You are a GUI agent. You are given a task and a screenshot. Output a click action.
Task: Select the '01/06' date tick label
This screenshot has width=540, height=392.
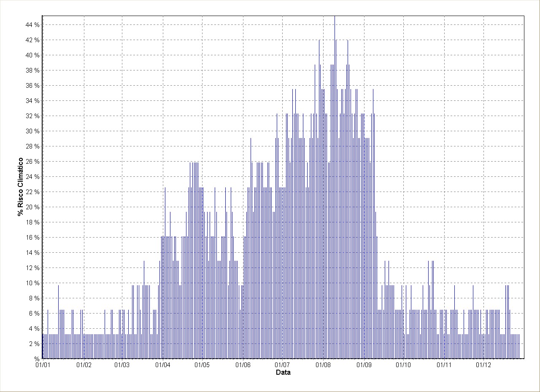pos(243,365)
